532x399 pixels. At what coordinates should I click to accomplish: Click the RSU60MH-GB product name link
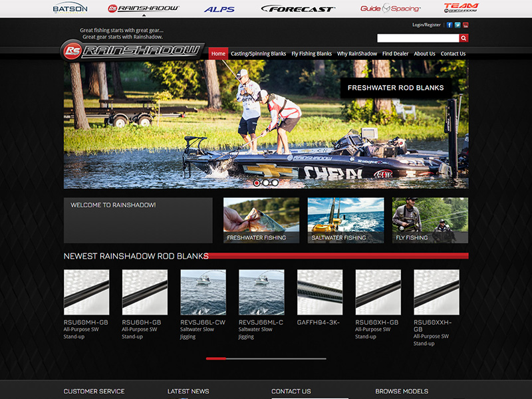86,323
